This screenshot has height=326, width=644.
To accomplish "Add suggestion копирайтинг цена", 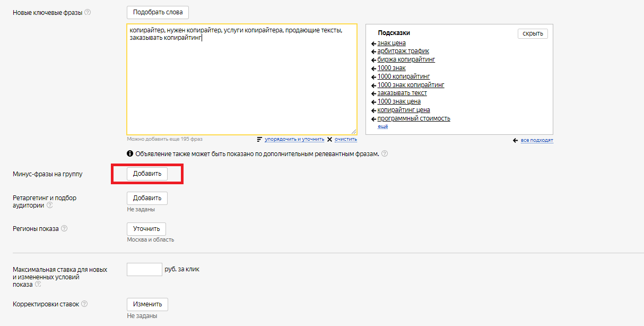I will point(403,110).
